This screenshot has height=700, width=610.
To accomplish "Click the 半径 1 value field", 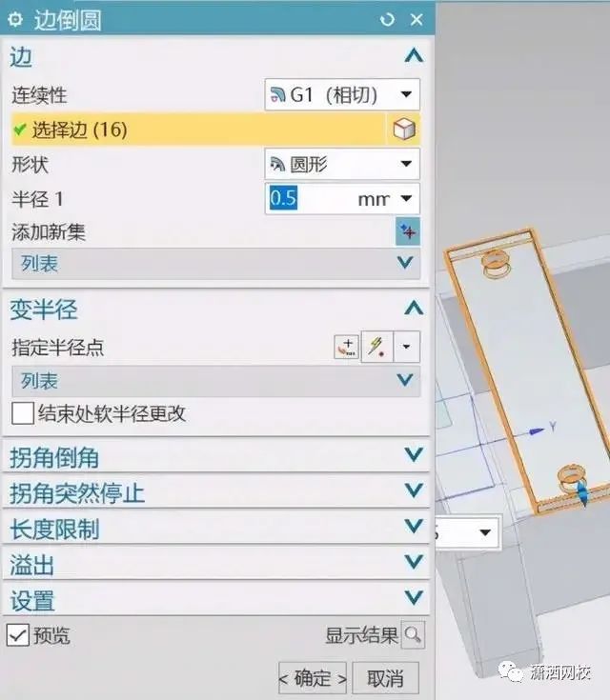I will [x=311, y=198].
